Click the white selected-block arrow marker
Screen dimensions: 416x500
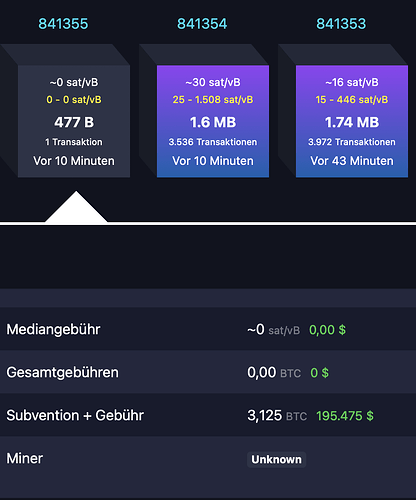coord(76,207)
